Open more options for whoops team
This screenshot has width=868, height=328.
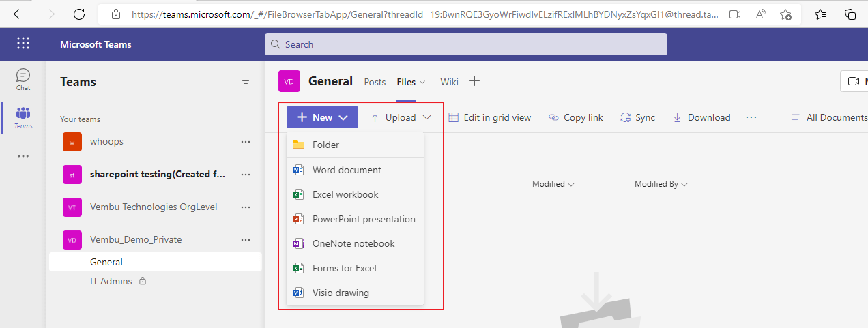[x=246, y=141]
